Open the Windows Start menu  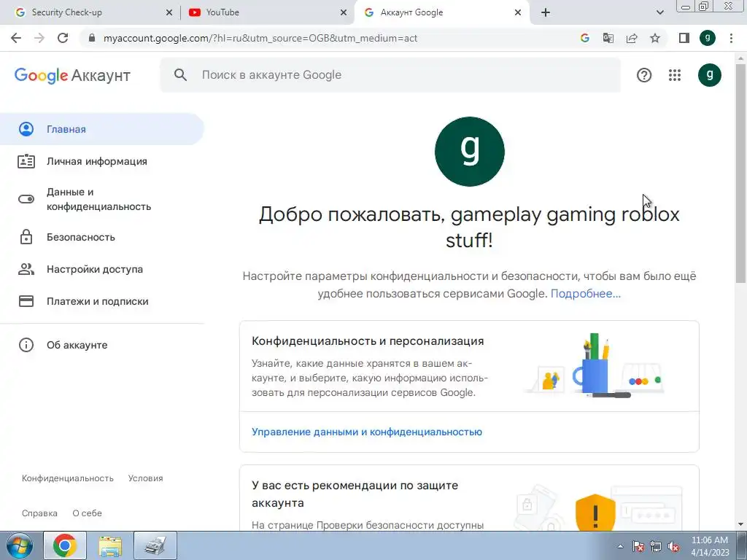point(19,545)
